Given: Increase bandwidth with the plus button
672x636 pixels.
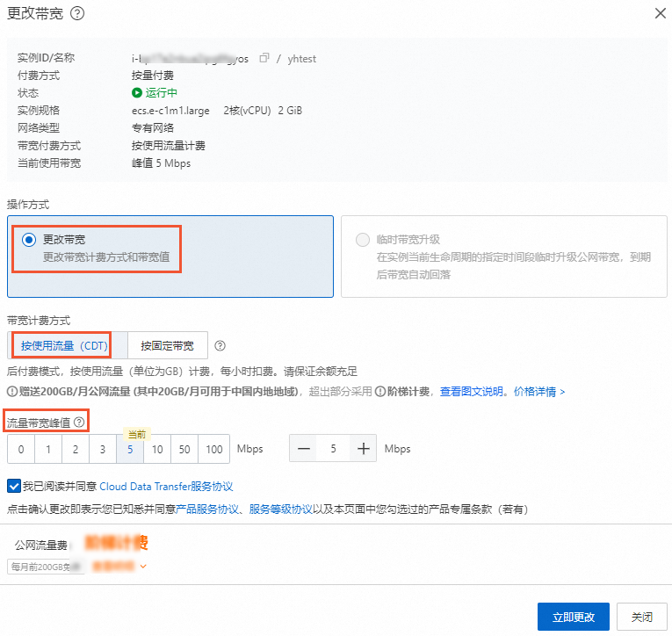Looking at the screenshot, I should click(363, 449).
